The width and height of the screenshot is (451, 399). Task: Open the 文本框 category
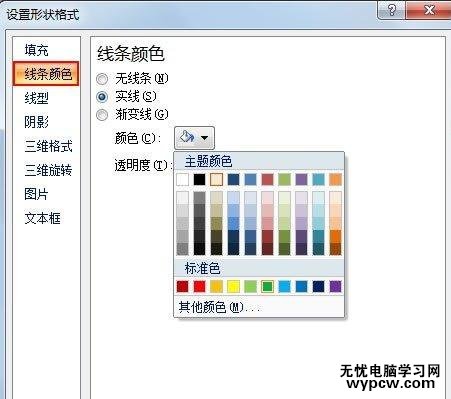42,218
